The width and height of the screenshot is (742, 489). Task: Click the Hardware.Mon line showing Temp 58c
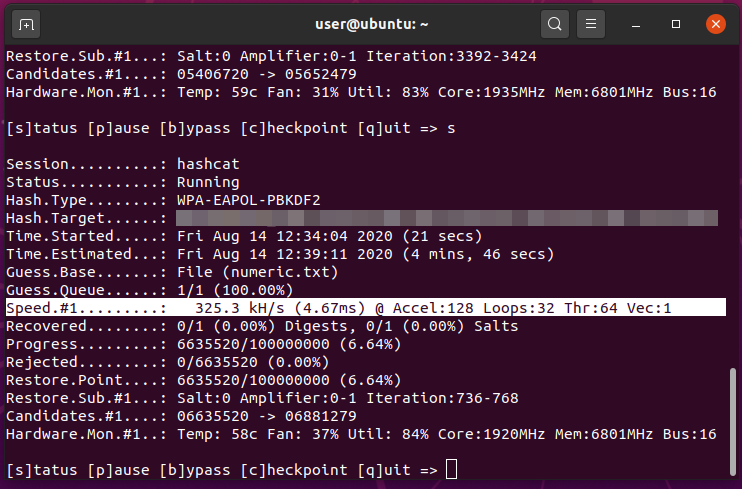(360, 434)
